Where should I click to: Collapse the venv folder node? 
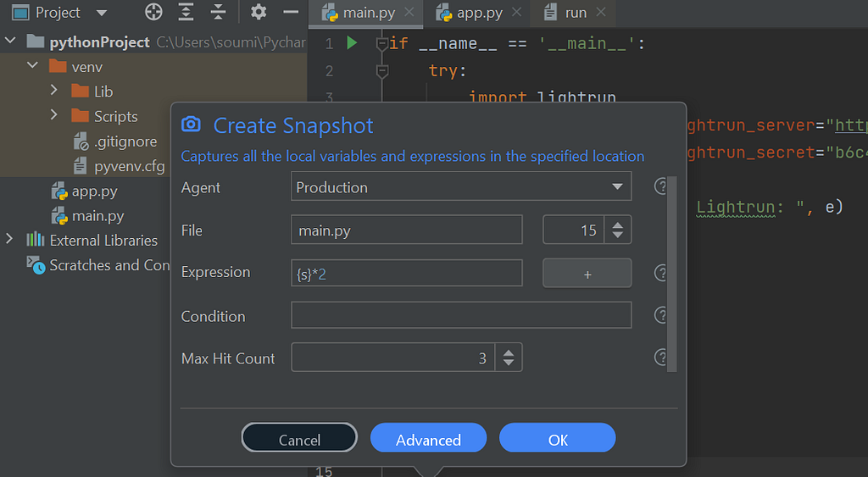(33, 66)
